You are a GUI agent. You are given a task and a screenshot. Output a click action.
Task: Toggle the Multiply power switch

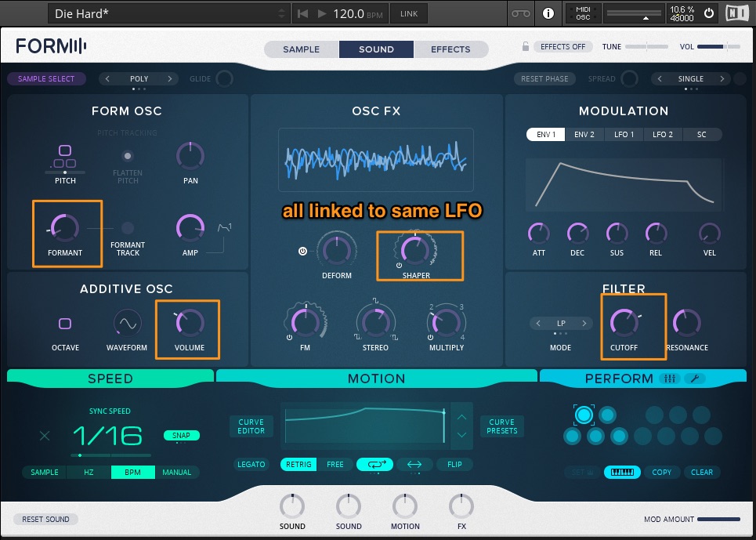click(x=430, y=338)
